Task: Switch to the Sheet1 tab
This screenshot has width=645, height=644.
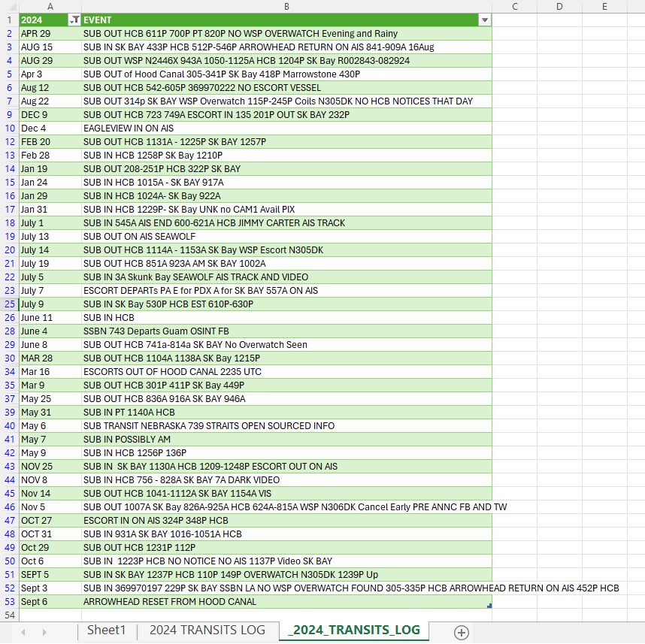Action: click(106, 630)
